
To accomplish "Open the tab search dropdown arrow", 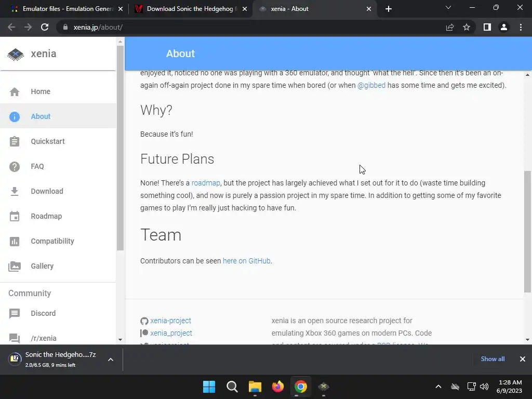I will coord(448,7).
